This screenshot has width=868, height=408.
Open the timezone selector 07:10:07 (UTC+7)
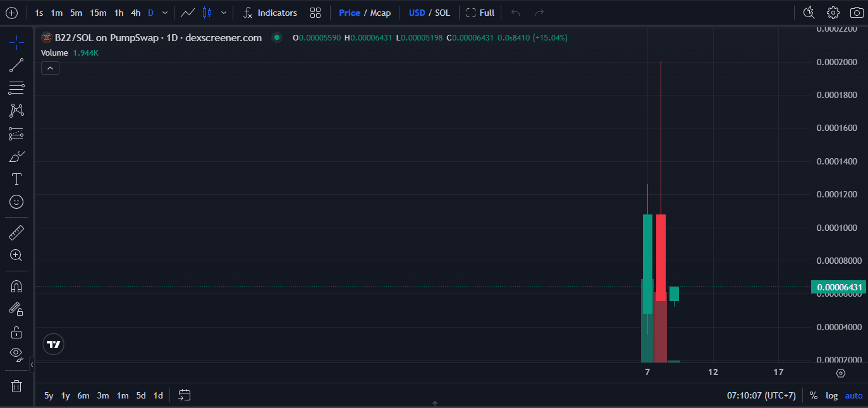761,395
